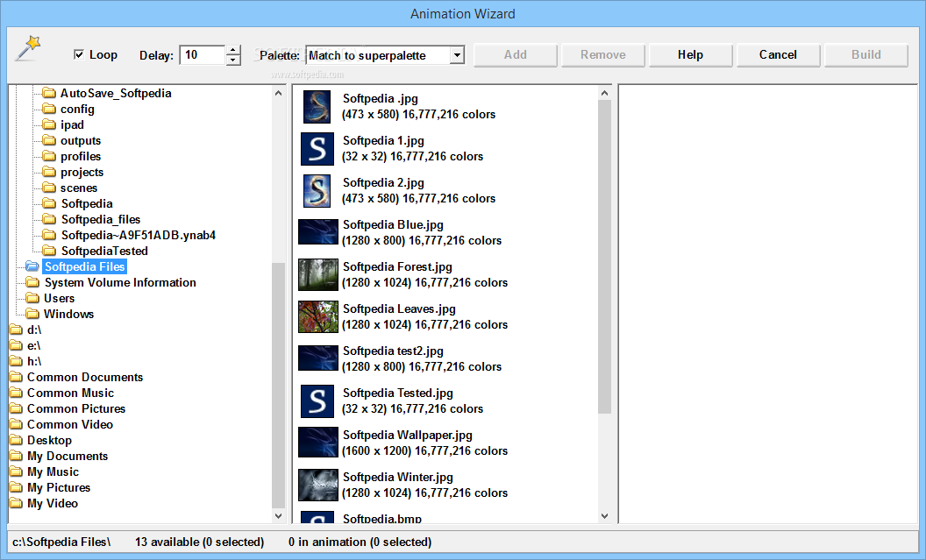Click the magic wand wizard icon

point(28,48)
